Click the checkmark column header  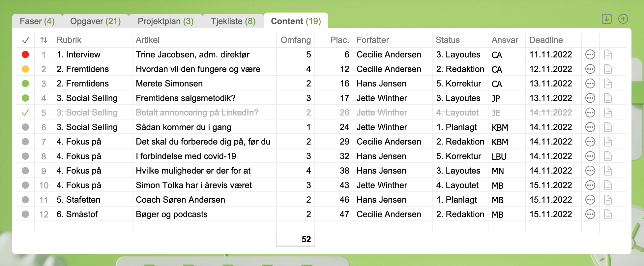pos(25,40)
